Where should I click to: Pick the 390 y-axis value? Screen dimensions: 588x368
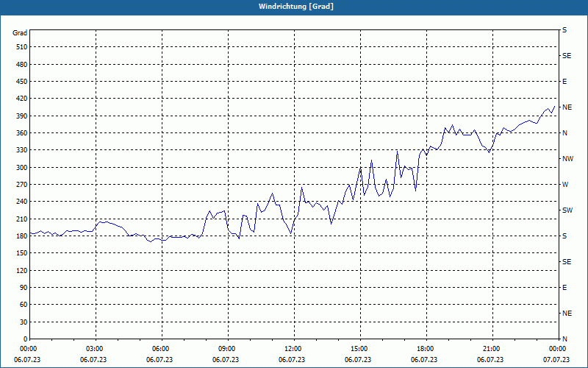click(x=22, y=116)
